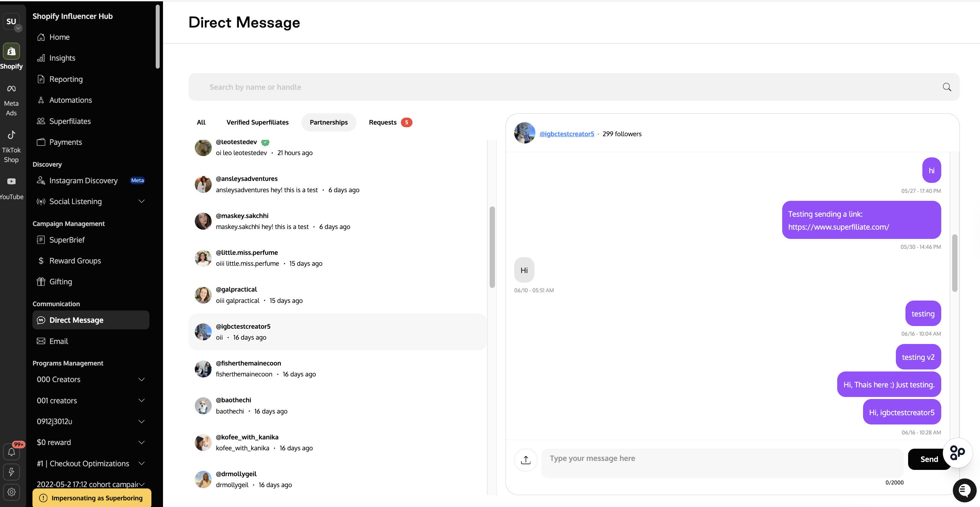Open @maskey.sakchhi conversation
980x507 pixels.
click(338, 221)
